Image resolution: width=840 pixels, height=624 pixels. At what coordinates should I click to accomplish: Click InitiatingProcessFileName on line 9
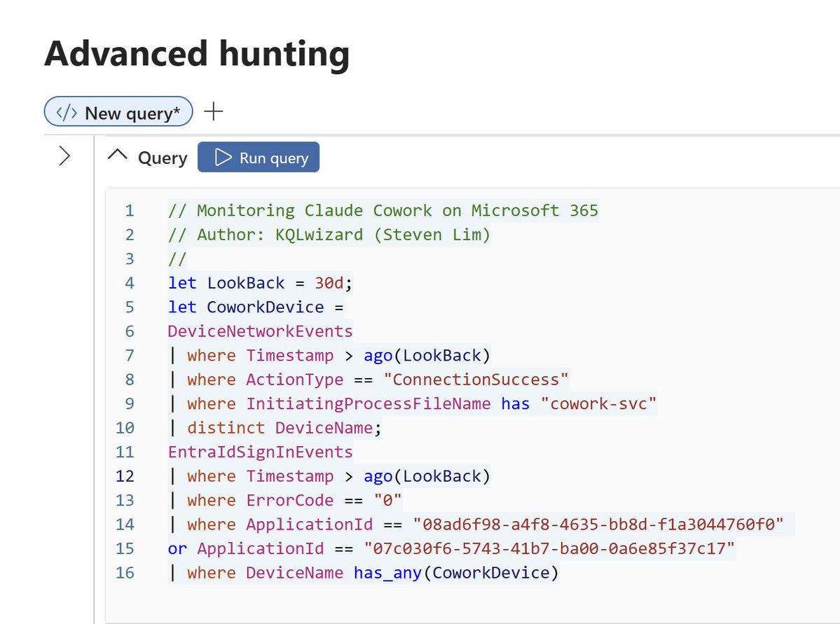(x=368, y=403)
